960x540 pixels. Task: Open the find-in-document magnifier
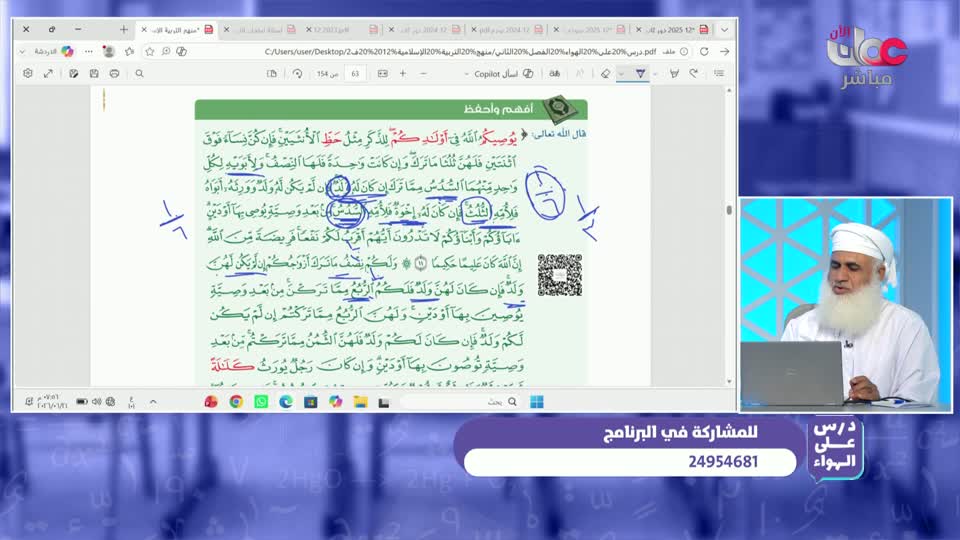[140, 73]
